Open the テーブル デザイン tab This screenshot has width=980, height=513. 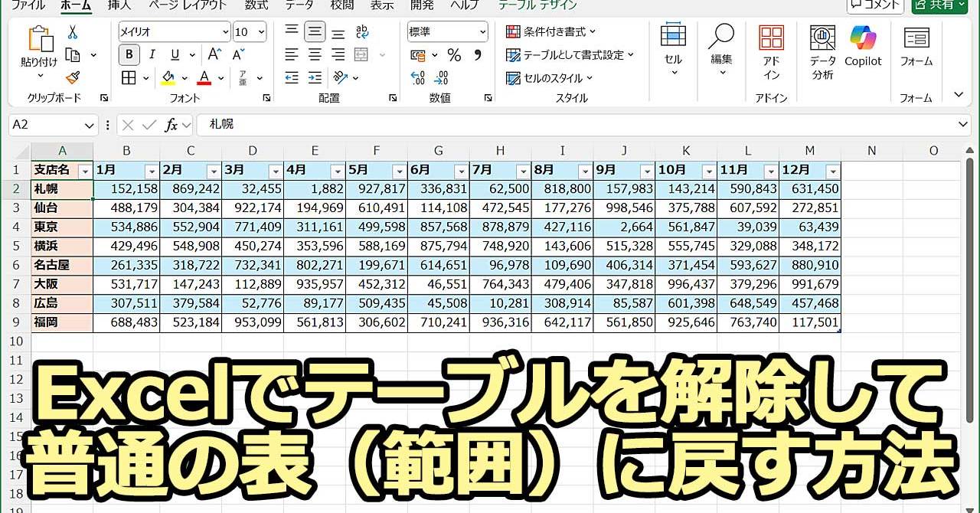click(x=537, y=5)
